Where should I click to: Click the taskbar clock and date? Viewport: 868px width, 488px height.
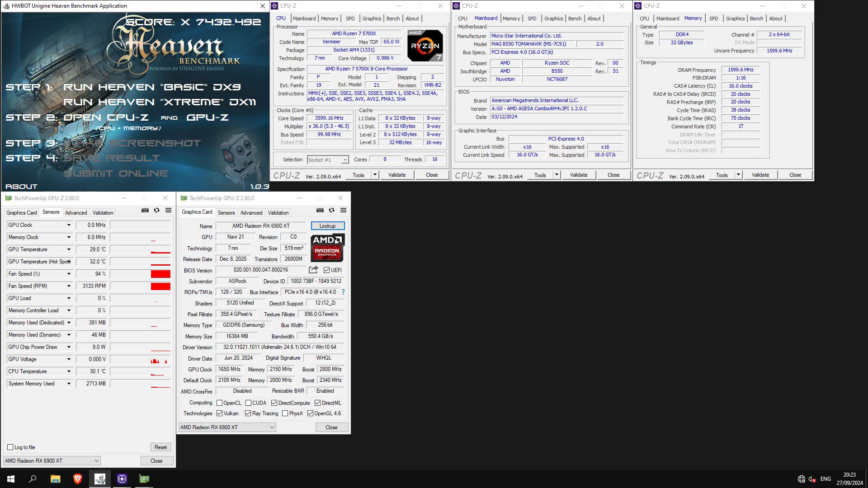pyautogui.click(x=849, y=479)
